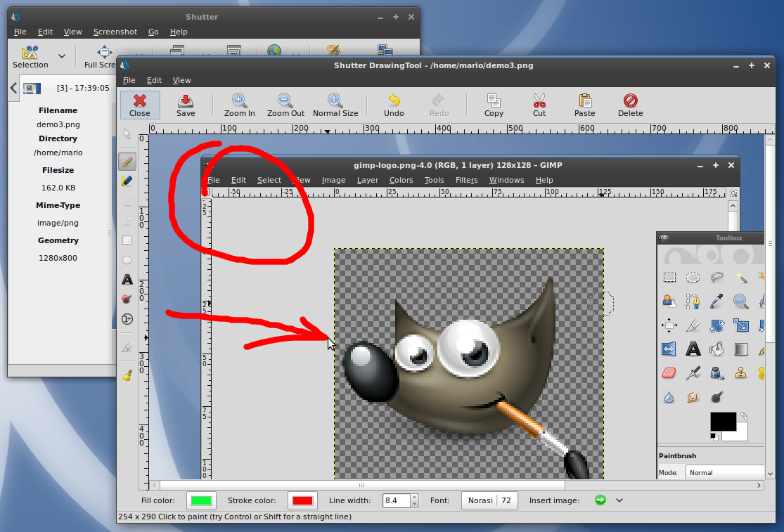Activate the rectangle shape tool
The height and width of the screenshot is (532, 784).
tap(127, 240)
